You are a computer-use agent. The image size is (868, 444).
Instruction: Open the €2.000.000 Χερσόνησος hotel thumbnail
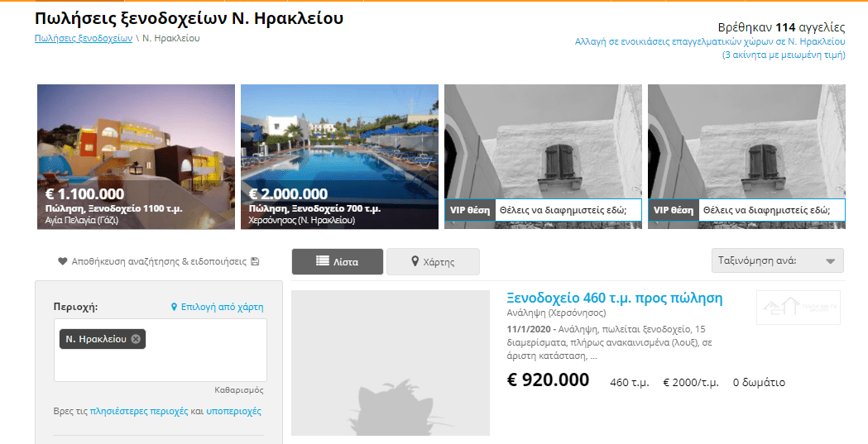(x=339, y=156)
